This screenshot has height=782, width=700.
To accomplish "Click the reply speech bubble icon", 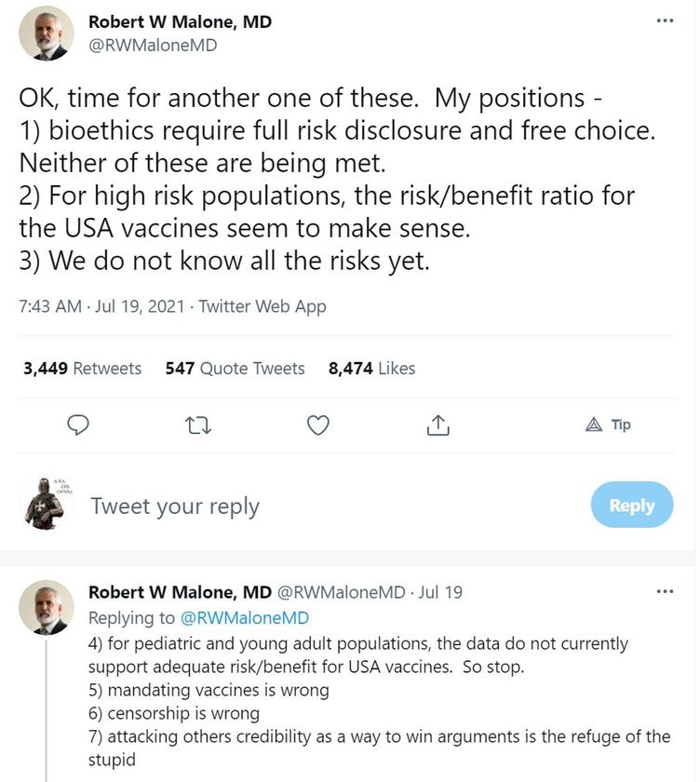I will coord(78,425).
